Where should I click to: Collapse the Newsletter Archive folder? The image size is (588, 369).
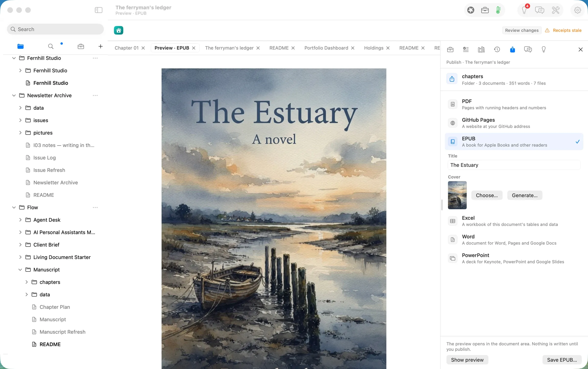click(14, 95)
